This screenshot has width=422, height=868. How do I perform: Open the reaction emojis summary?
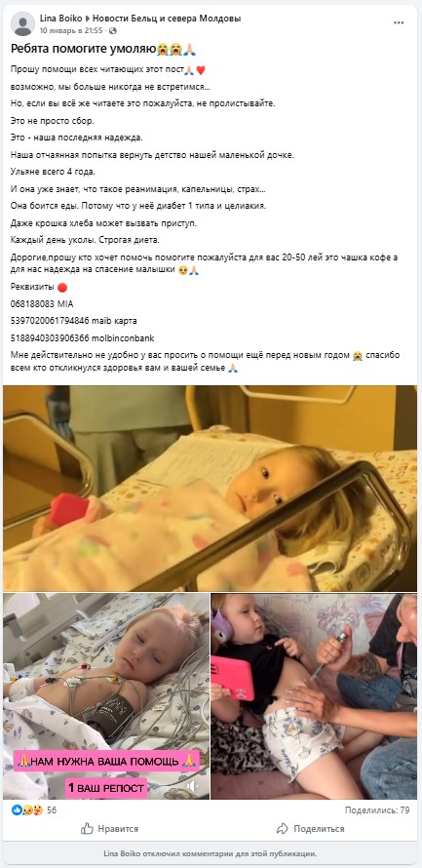click(x=26, y=809)
